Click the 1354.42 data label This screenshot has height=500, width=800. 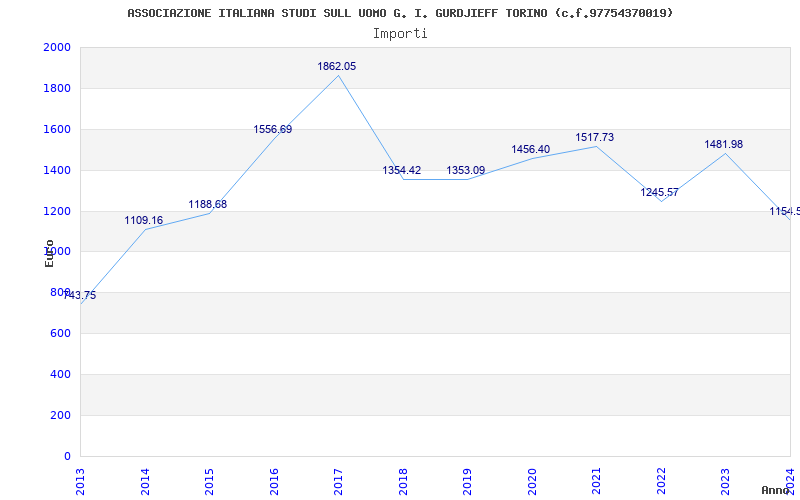tap(402, 170)
